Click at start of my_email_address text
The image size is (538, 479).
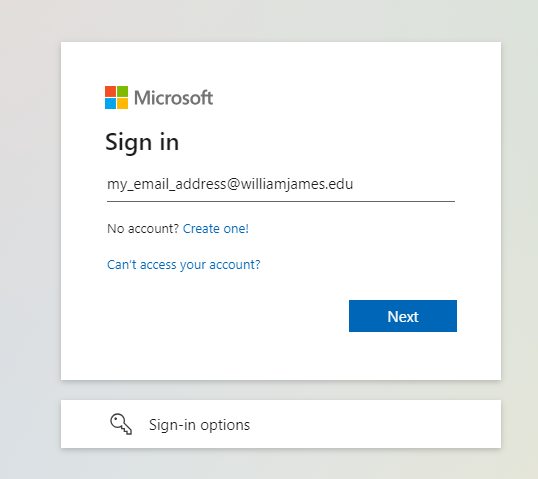coord(108,184)
